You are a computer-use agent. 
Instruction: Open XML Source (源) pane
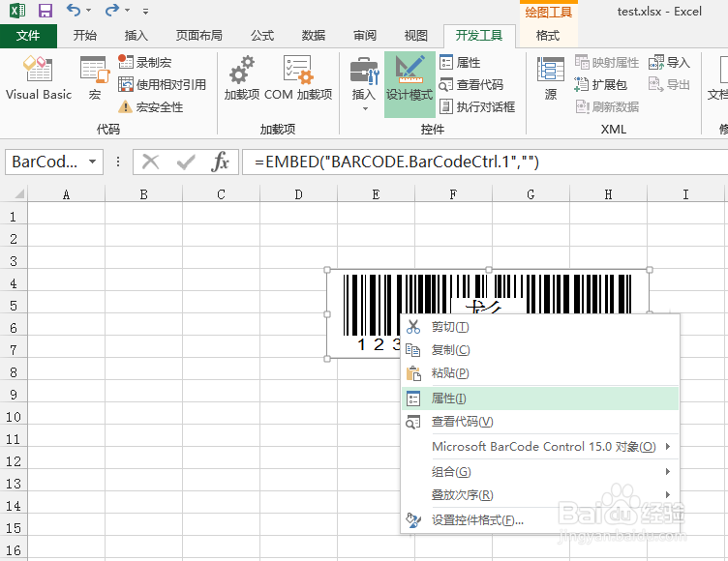click(x=551, y=77)
